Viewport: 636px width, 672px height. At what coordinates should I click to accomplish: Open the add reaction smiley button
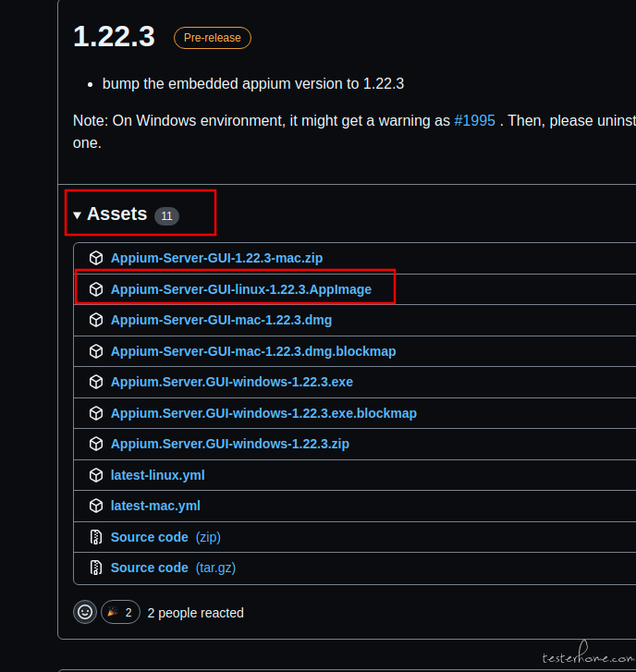pos(85,612)
